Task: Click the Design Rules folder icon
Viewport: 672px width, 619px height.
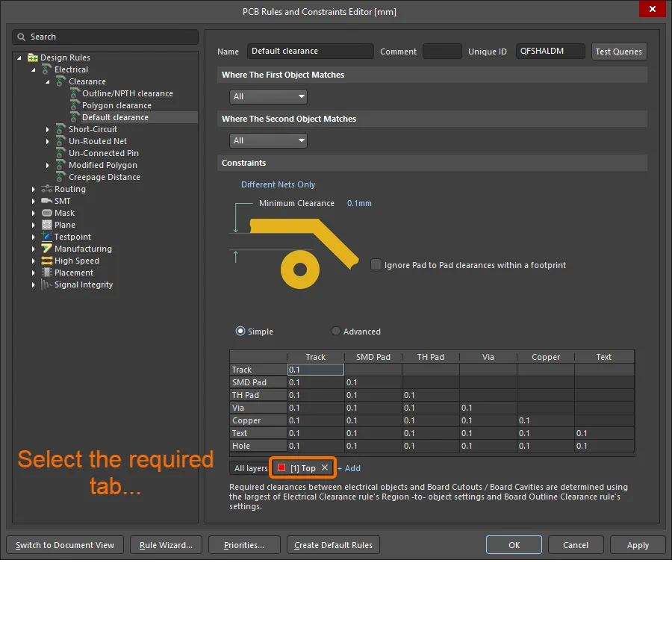Action: (x=33, y=57)
